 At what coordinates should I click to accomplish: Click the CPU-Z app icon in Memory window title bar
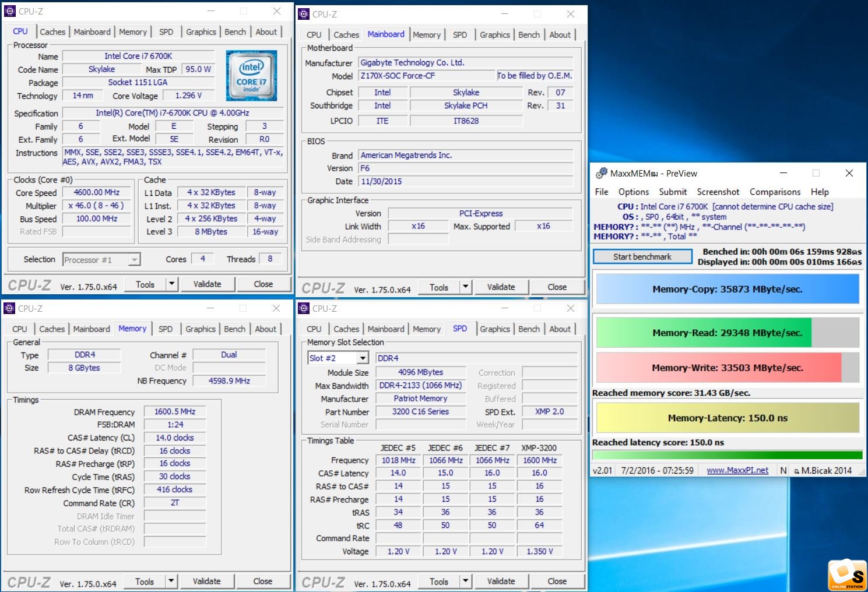pyautogui.click(x=9, y=308)
